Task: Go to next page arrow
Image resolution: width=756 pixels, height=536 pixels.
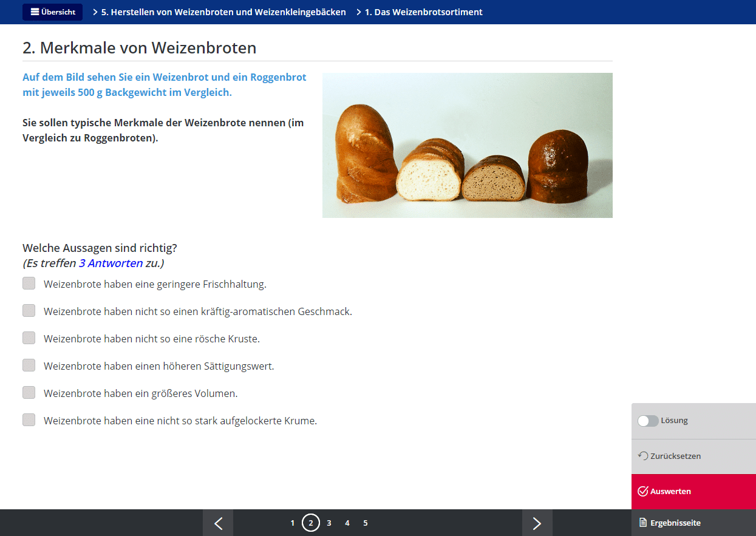Action: 537,523
